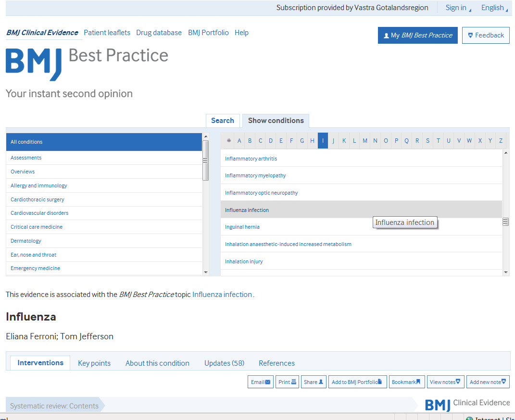Open Inhalation injury condition
The image size is (515, 420).
coord(361,261)
